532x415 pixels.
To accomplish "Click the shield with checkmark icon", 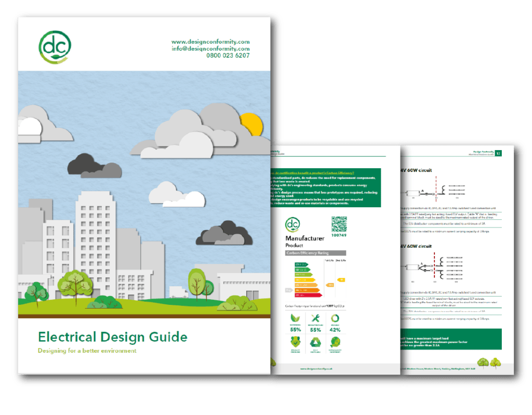I will click(295, 342).
